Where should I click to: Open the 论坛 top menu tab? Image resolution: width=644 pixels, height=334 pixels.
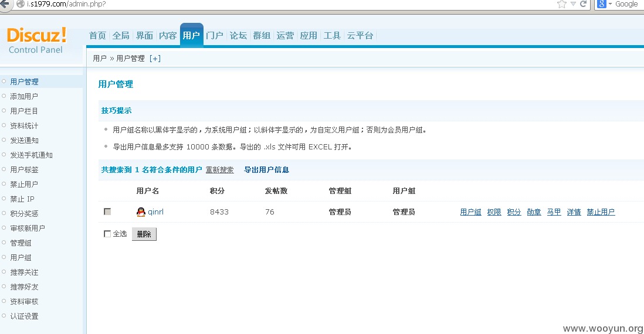tap(238, 36)
